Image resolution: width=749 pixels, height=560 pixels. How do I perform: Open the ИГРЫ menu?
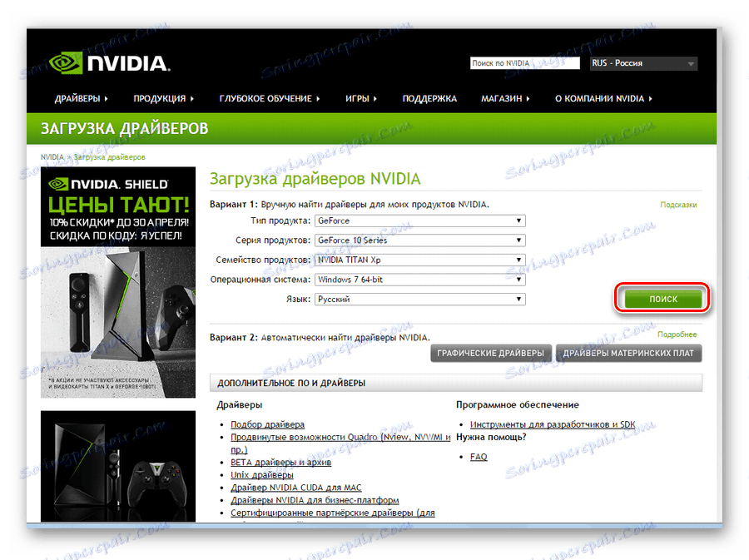pos(357,98)
